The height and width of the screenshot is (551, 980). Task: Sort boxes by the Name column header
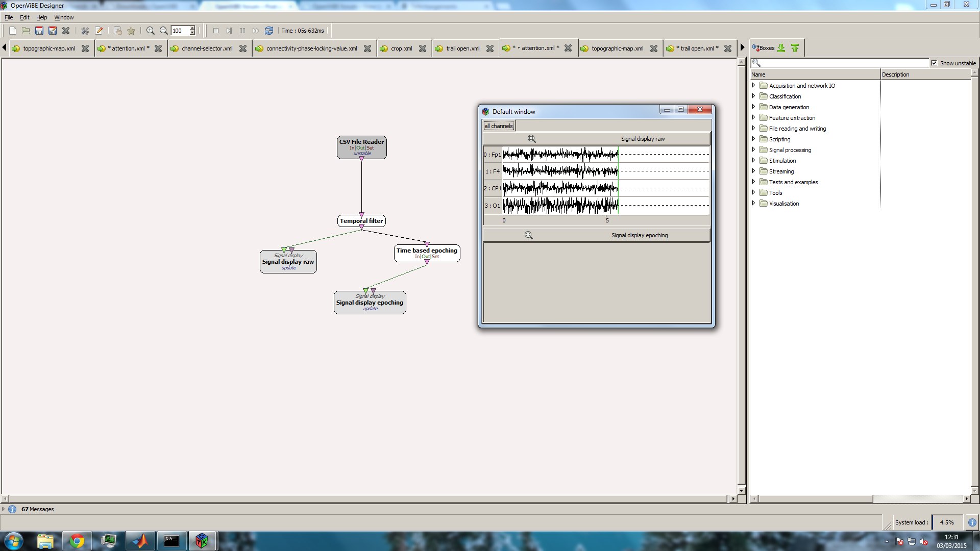tap(815, 74)
